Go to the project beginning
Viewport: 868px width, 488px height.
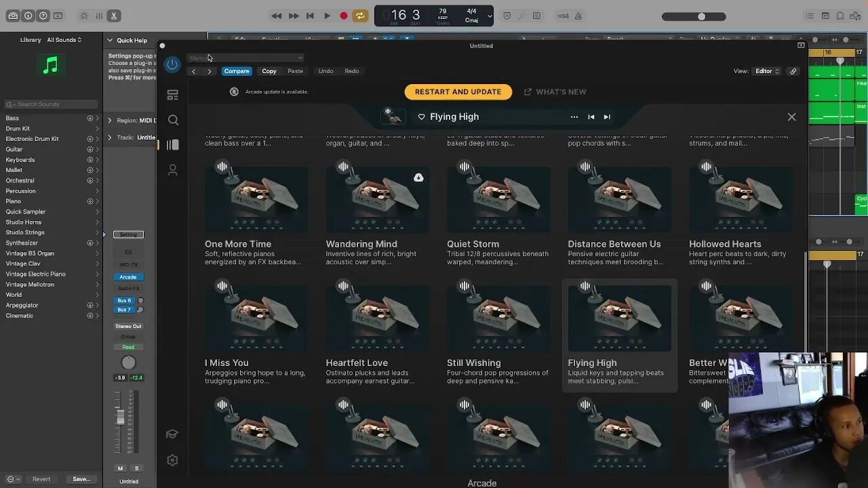pyautogui.click(x=310, y=16)
